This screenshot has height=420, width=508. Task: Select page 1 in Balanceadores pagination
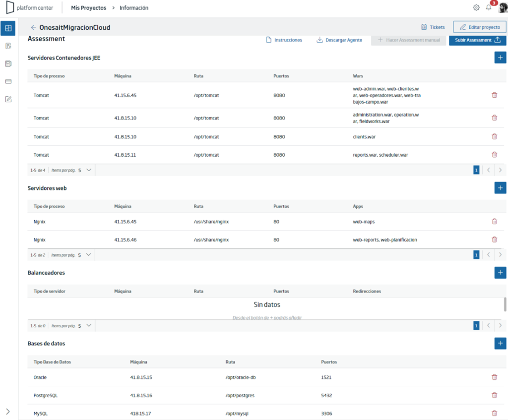point(476,325)
